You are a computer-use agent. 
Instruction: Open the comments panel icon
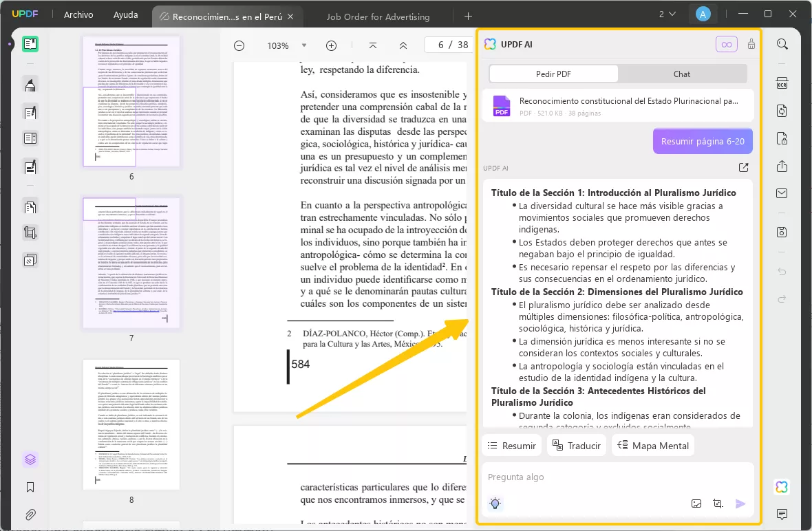(782, 514)
